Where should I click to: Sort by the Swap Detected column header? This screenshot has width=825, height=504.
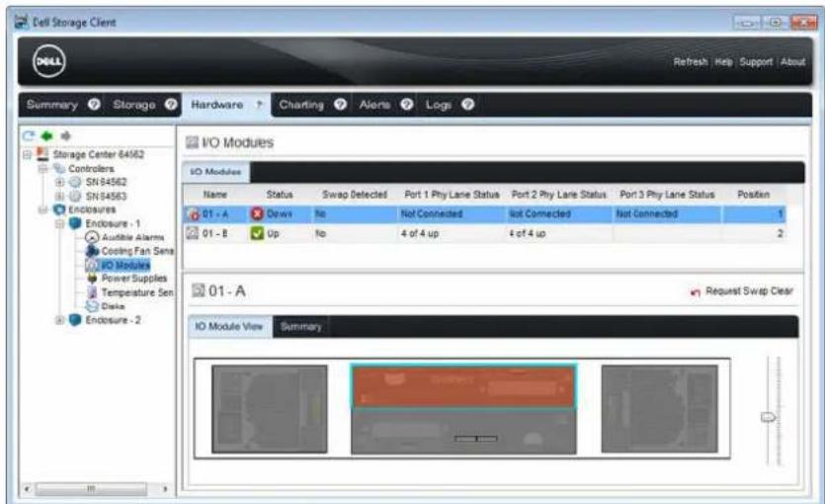355,195
